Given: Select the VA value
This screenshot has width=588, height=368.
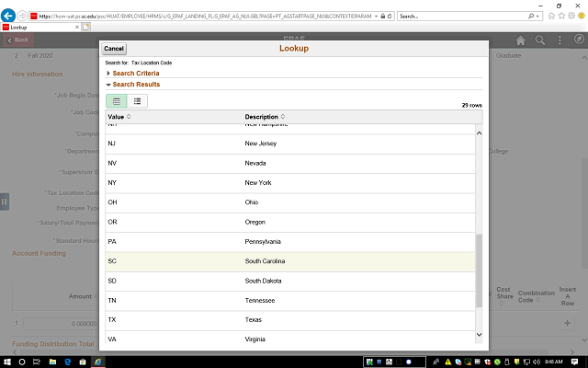Looking at the screenshot, I should [x=112, y=339].
